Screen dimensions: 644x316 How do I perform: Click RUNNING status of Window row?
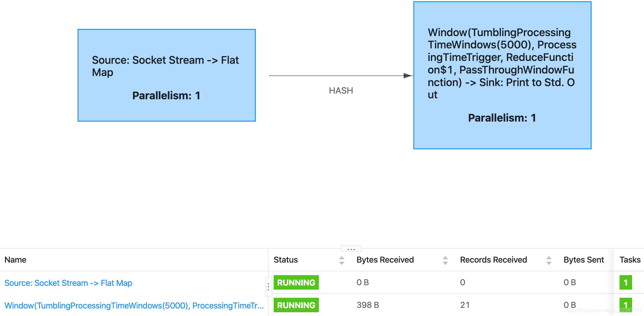296,305
